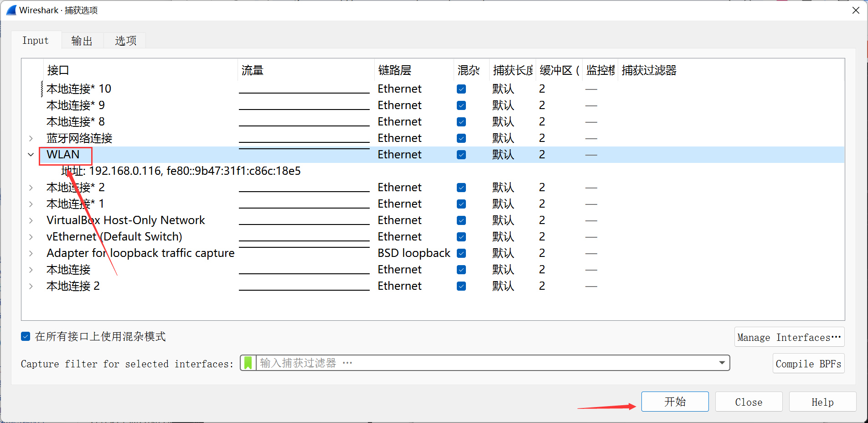Toggle promiscuous checkbox for 蓝牙网络连接

click(x=461, y=138)
